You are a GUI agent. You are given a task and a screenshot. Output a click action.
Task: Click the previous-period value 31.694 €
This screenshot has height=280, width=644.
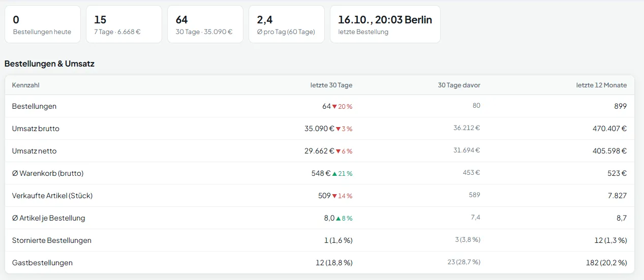(x=467, y=150)
